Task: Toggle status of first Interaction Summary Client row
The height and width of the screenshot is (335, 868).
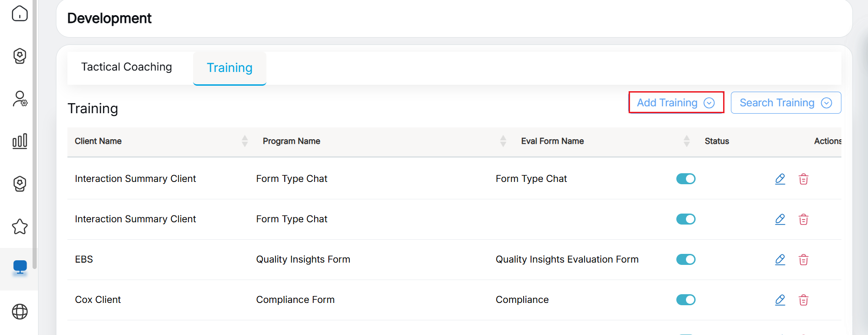Action: click(686, 179)
